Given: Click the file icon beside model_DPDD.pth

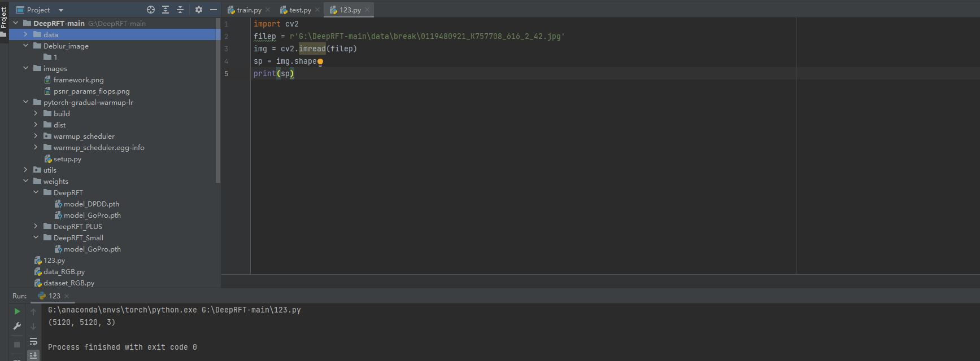Looking at the screenshot, I should [58, 204].
